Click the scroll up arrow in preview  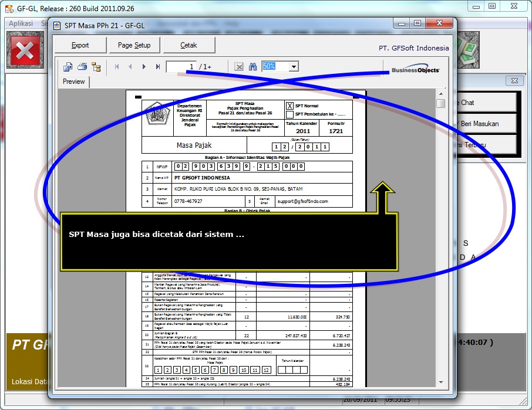441,94
